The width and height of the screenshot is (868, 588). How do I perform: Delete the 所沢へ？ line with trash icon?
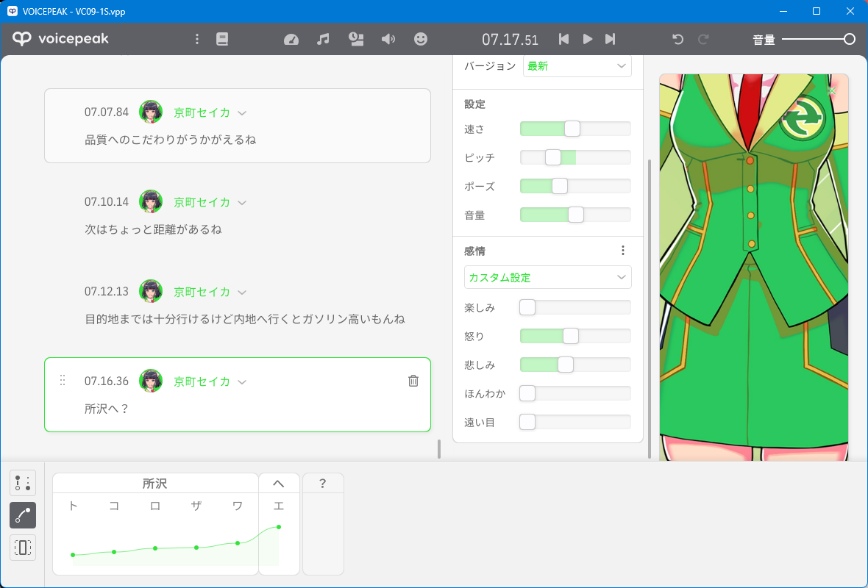tap(413, 381)
